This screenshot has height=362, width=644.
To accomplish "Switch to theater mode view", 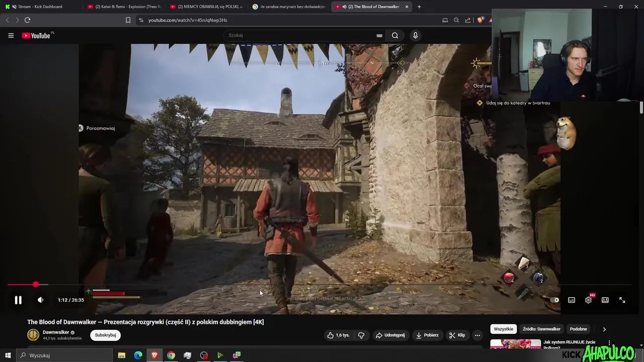I will point(605,300).
